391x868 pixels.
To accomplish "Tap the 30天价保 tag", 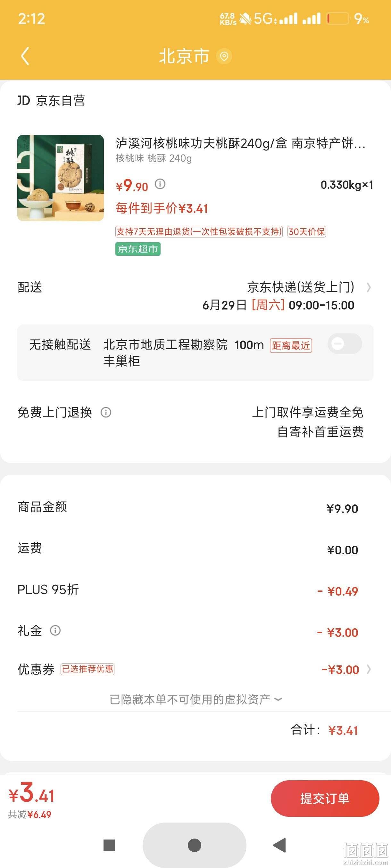I will click(x=306, y=231).
